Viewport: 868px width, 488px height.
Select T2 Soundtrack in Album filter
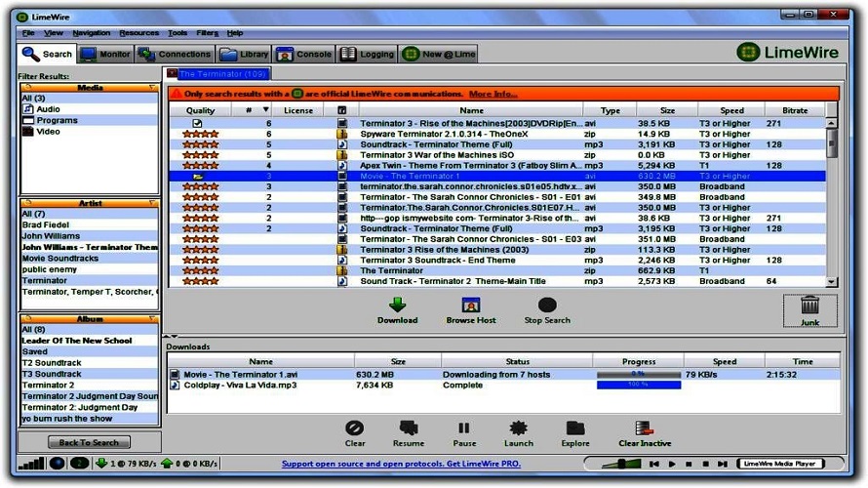(89, 363)
